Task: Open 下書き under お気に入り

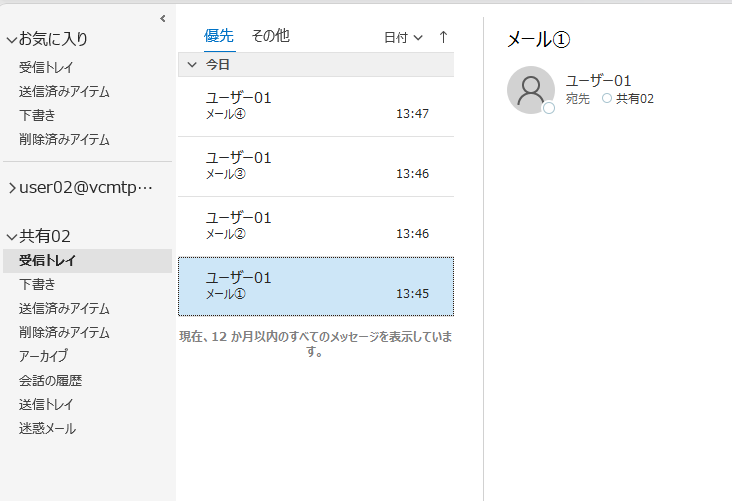Action: (37, 115)
